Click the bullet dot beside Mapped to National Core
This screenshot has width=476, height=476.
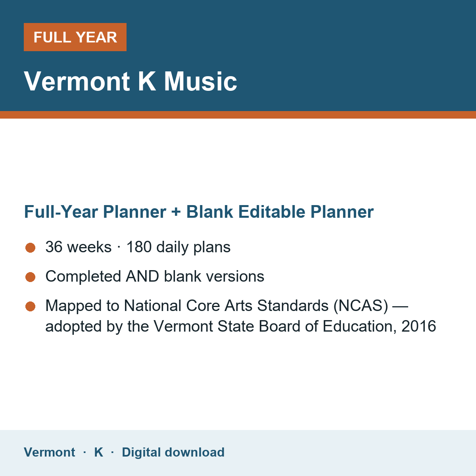coord(31,307)
